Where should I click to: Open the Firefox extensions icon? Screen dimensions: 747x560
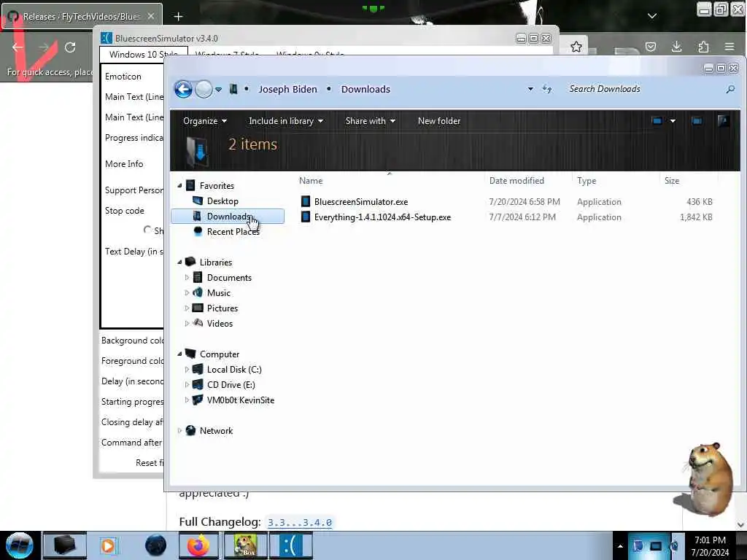point(703,47)
